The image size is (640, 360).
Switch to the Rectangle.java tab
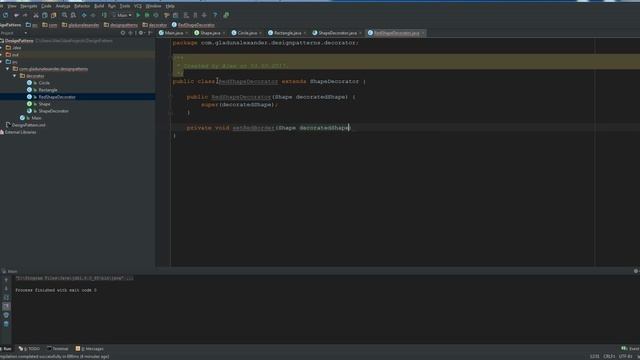[x=287, y=33]
